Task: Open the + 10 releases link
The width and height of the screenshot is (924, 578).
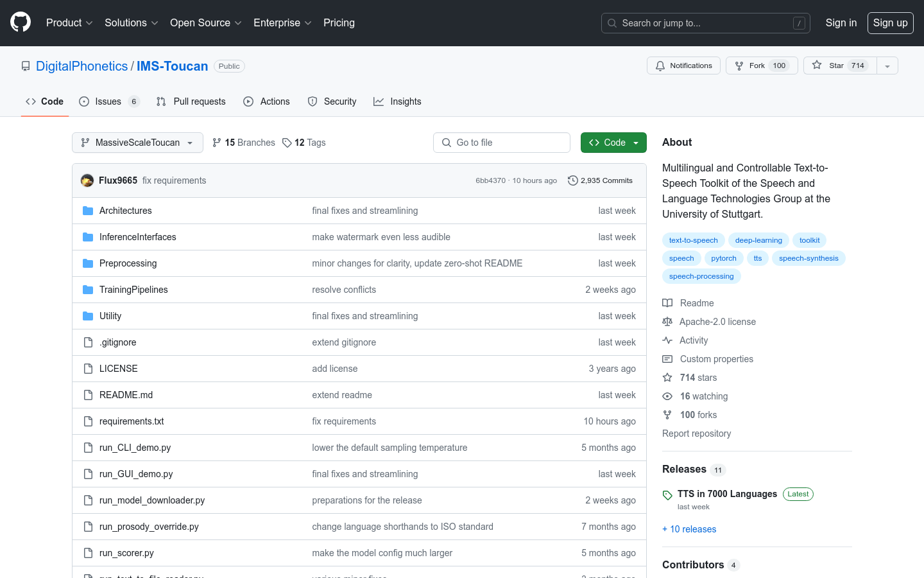Action: [x=689, y=529]
